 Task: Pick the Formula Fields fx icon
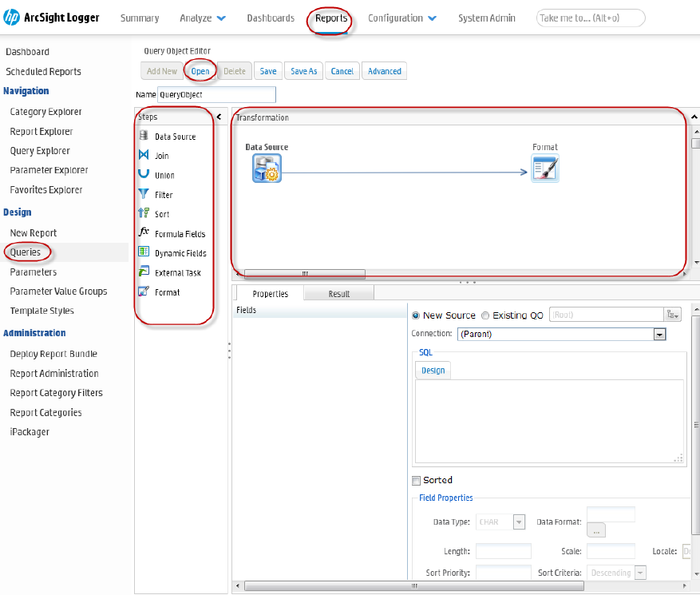(144, 232)
